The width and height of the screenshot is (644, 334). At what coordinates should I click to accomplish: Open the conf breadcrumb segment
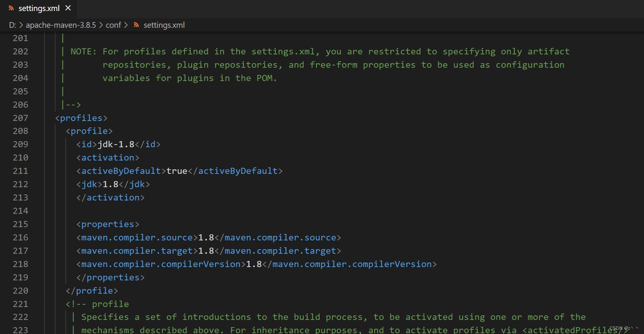pyautogui.click(x=113, y=25)
